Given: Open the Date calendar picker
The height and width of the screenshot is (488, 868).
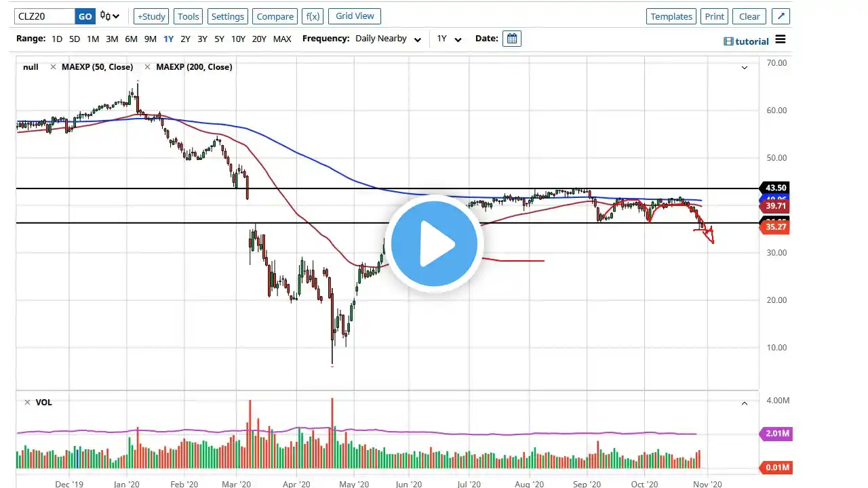Looking at the screenshot, I should tap(512, 39).
